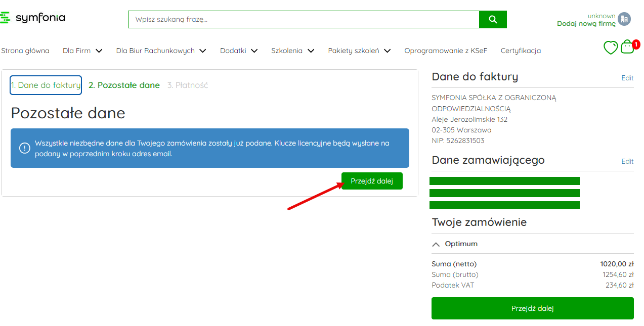Expand the Dla Biur Rachunkowych menu

coord(161,51)
